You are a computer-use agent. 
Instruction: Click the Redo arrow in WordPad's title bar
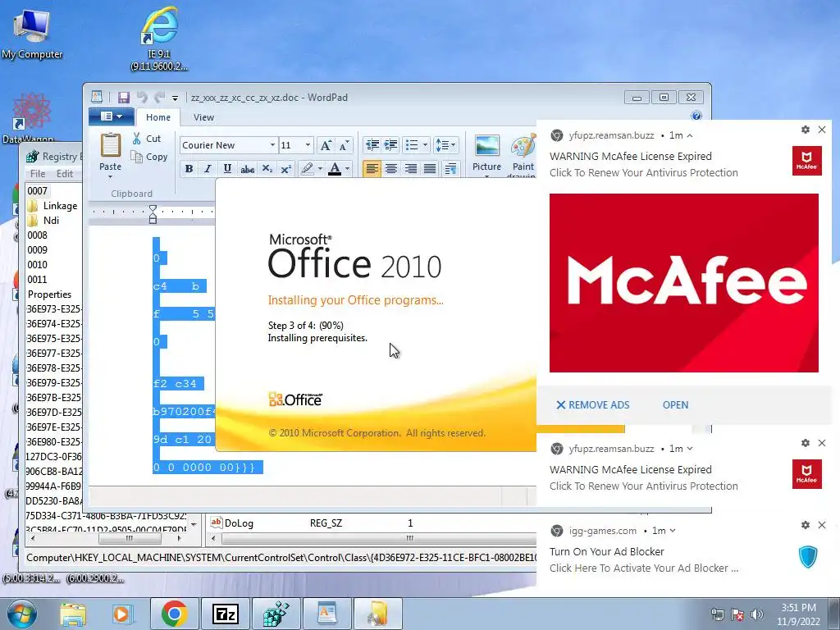[159, 98]
